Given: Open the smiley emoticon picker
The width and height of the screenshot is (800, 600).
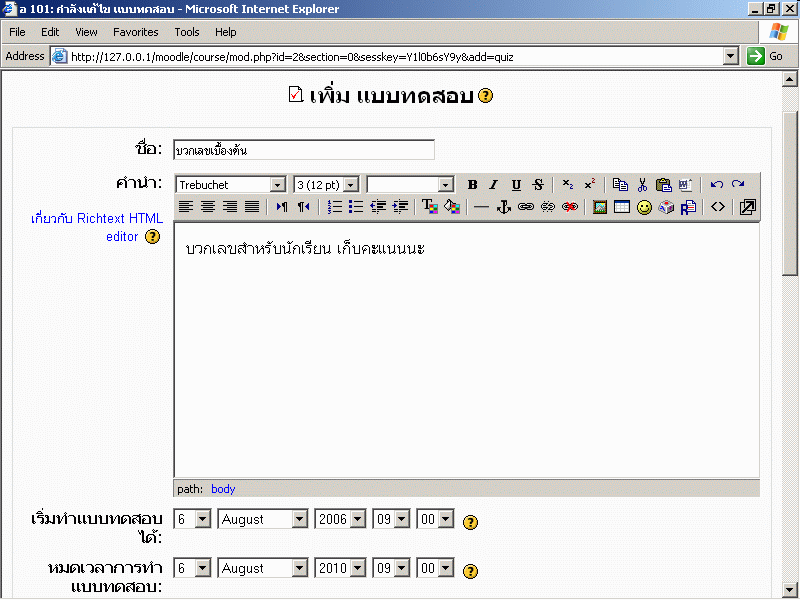Looking at the screenshot, I should tap(644, 207).
